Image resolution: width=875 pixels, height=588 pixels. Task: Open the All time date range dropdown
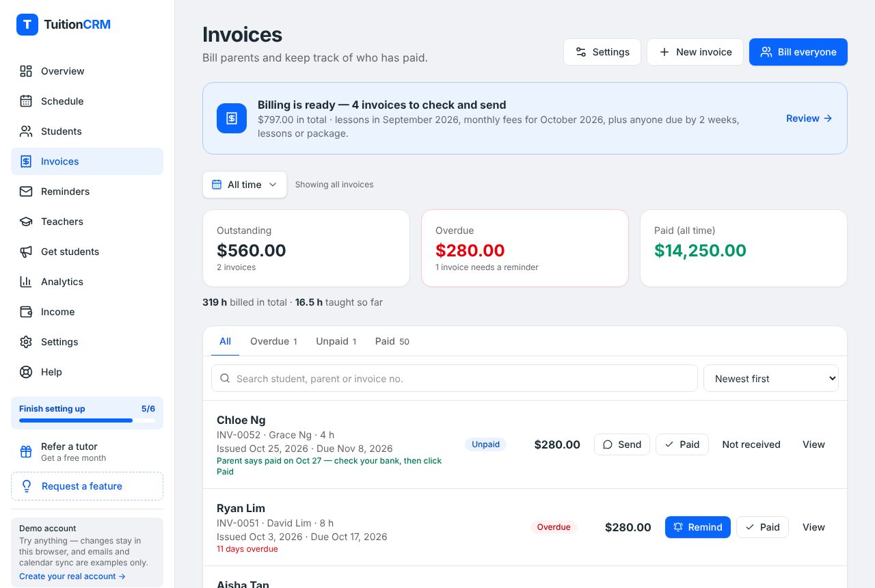click(245, 185)
